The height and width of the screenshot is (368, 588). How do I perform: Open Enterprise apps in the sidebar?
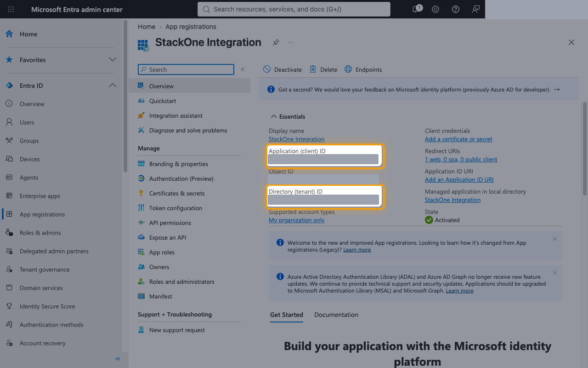(40, 196)
